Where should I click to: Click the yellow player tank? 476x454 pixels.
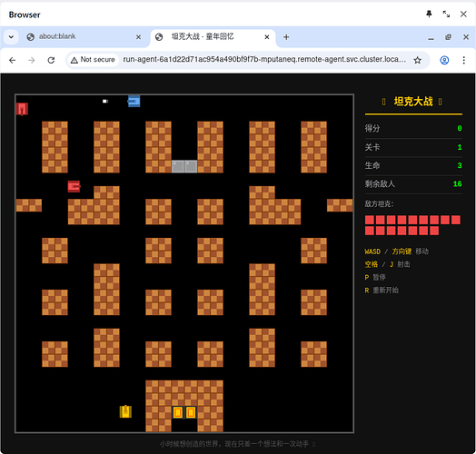tap(125, 411)
